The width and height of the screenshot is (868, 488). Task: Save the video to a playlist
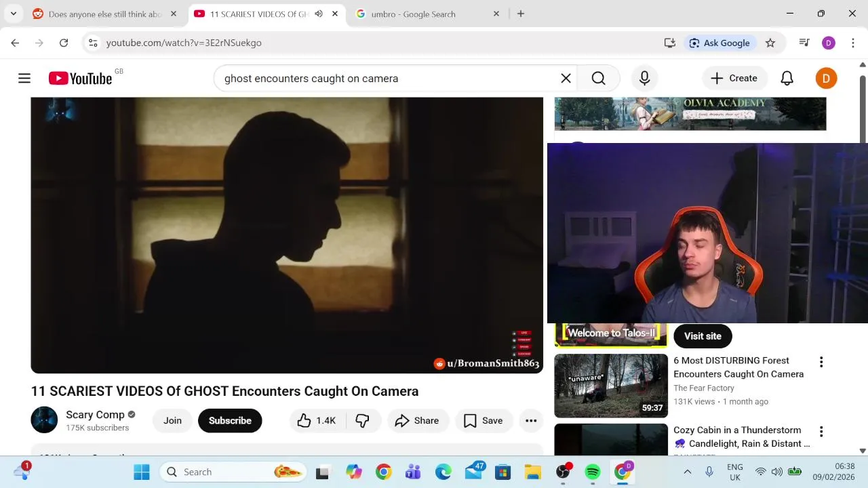click(x=484, y=421)
